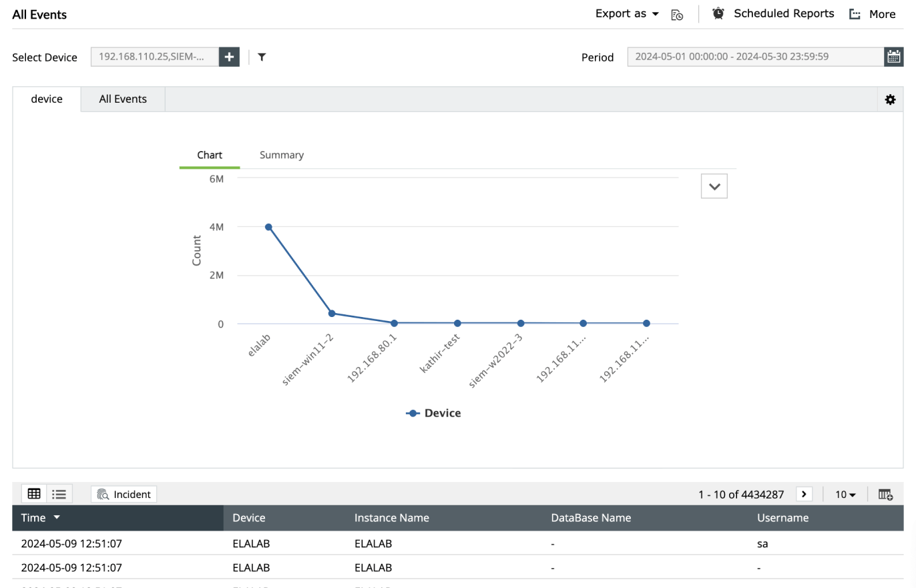Open the More options icon
The image size is (916, 588).
[x=855, y=13]
